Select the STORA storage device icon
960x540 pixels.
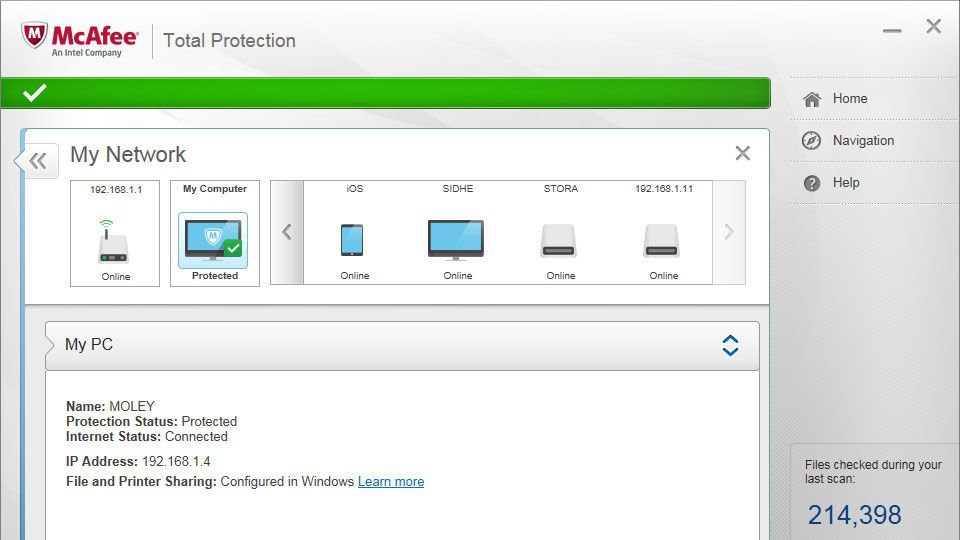[558, 241]
